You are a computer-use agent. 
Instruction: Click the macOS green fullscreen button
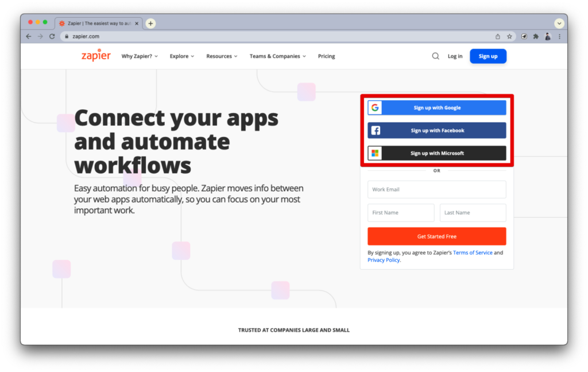(x=45, y=22)
